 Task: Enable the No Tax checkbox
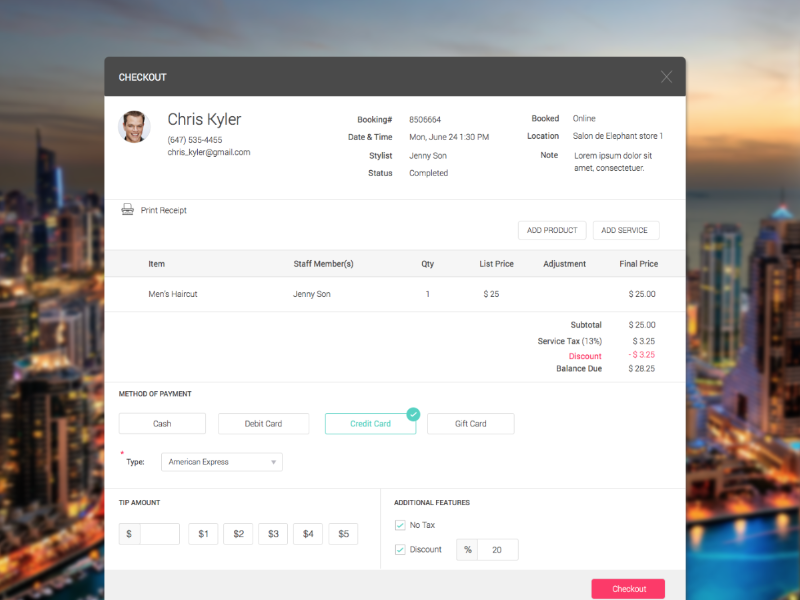pyautogui.click(x=399, y=524)
